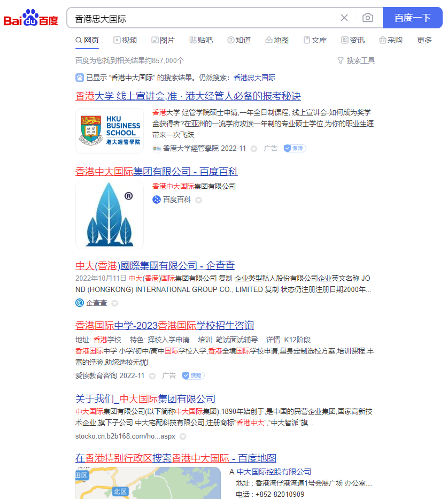Click the HKU Business School thumbnail

click(x=110, y=131)
